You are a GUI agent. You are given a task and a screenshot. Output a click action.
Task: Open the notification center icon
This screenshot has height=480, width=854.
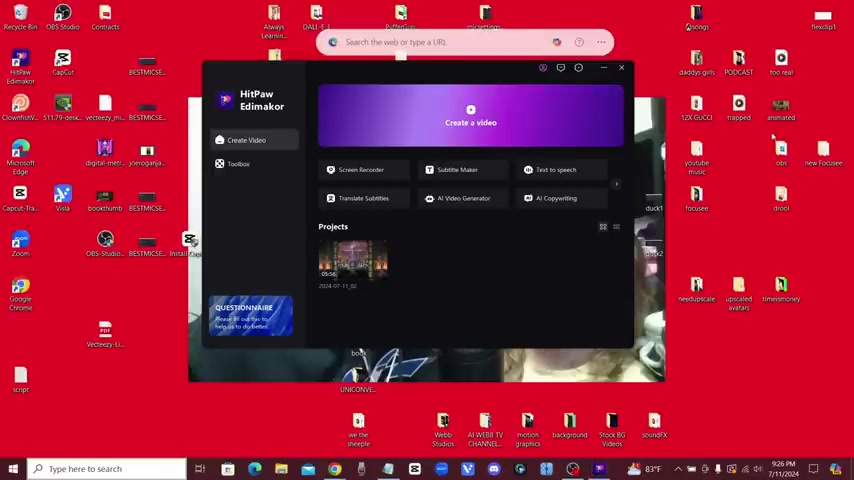[813, 469]
